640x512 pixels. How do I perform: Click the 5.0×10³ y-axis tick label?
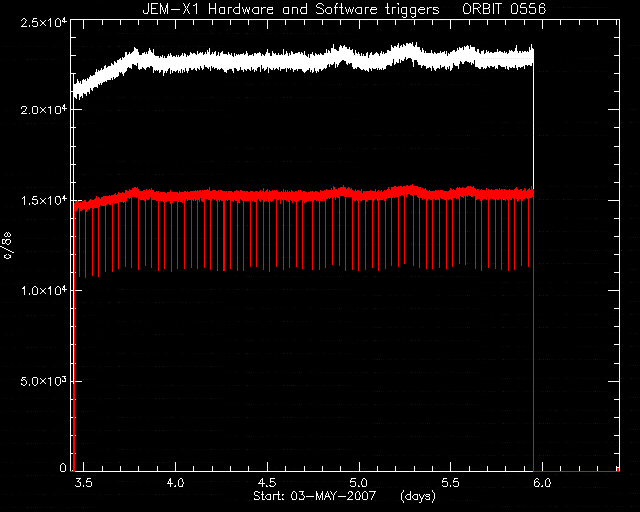click(44, 381)
